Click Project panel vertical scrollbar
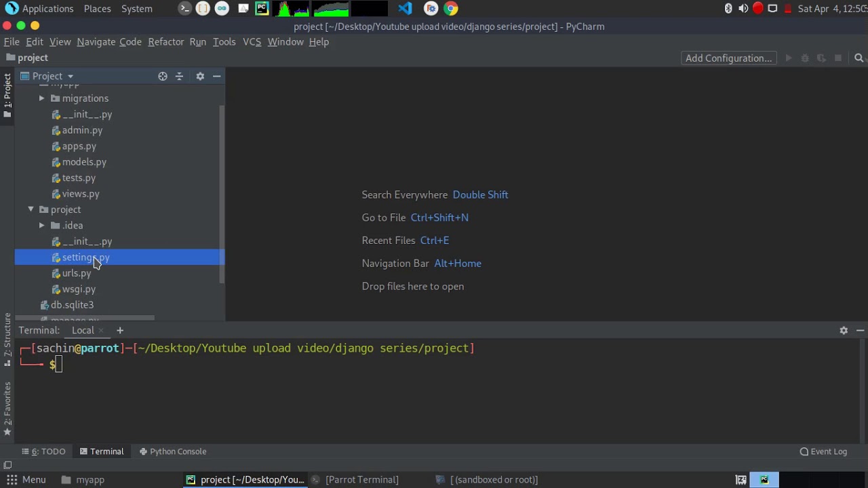 click(222, 195)
